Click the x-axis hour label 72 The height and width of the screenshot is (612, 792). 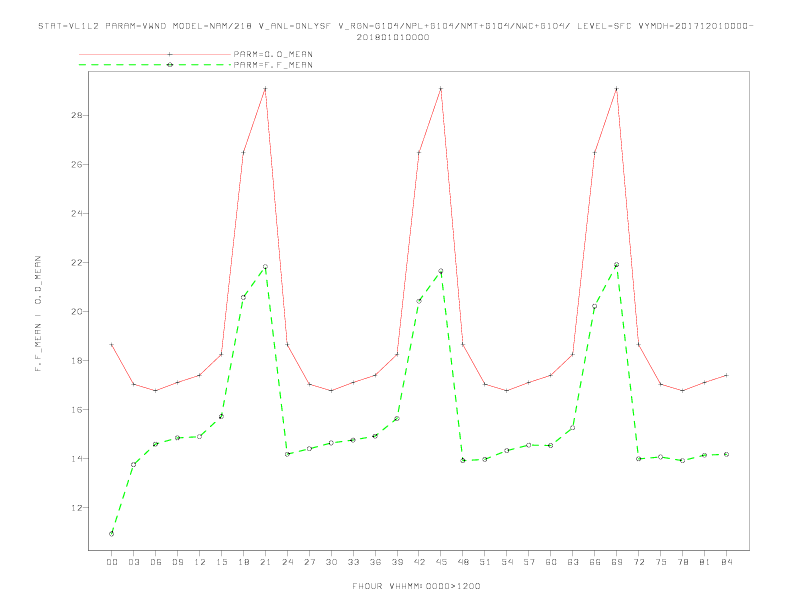pyautogui.click(x=639, y=562)
